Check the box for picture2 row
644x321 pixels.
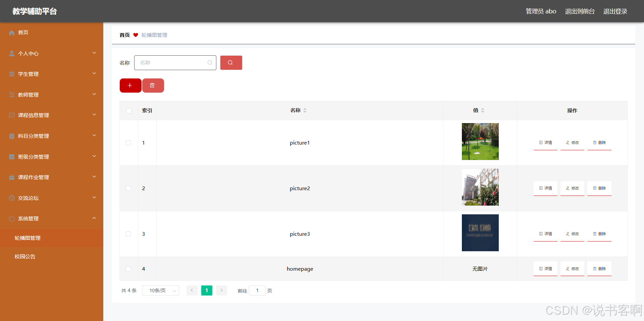tap(128, 189)
